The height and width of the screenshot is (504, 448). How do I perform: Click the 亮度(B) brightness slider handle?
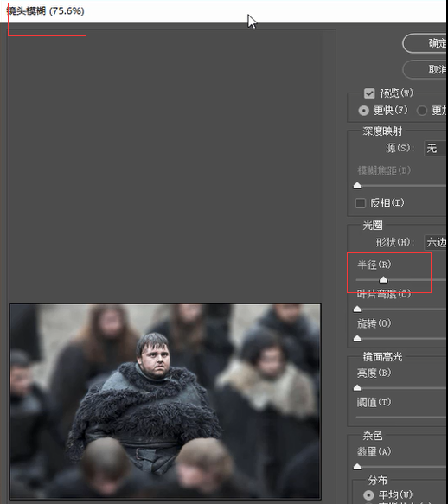point(357,388)
